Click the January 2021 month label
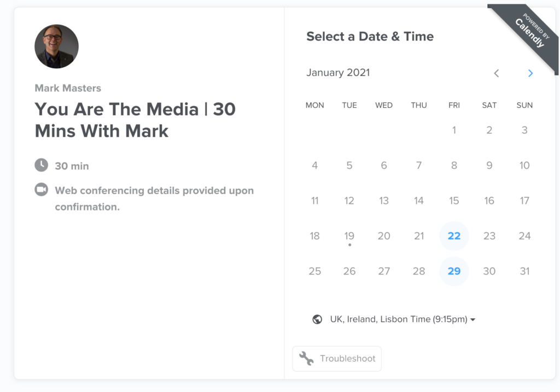Screen dimensions: 560x392 [x=338, y=73]
